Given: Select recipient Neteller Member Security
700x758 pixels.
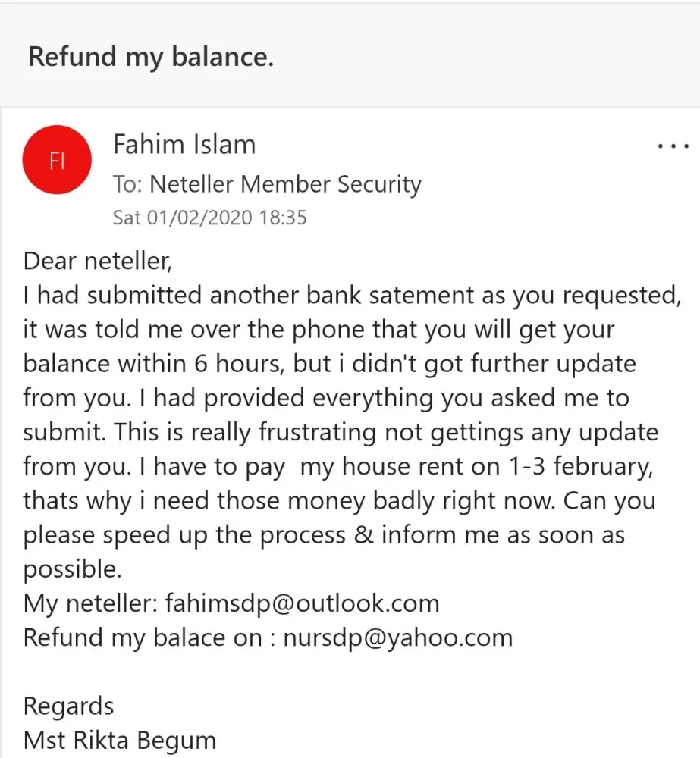Looking at the screenshot, I should click(285, 184).
